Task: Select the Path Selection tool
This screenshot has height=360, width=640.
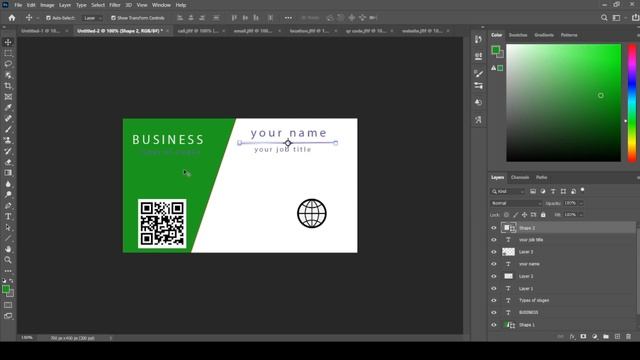Action: [x=8, y=227]
